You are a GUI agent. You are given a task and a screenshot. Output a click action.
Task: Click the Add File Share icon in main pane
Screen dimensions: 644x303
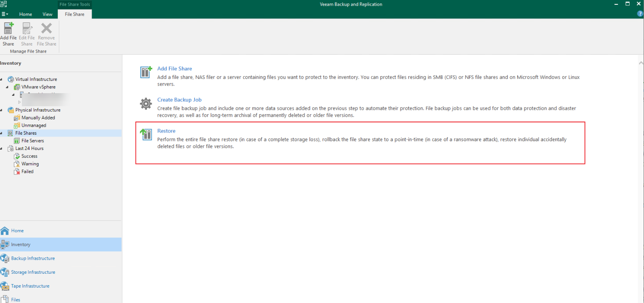coord(146,72)
